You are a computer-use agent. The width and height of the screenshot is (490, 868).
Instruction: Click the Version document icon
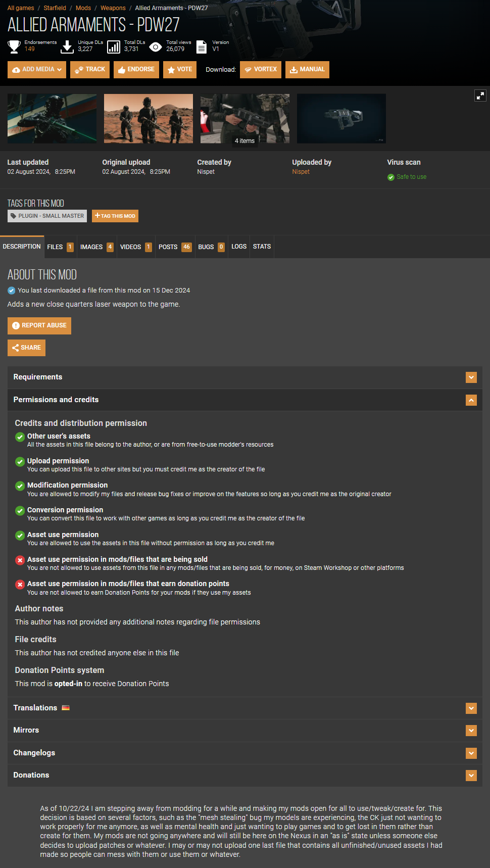(x=202, y=47)
